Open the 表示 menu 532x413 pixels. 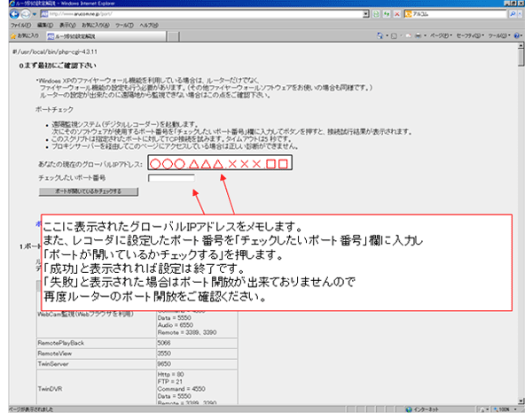pyautogui.click(x=67, y=26)
